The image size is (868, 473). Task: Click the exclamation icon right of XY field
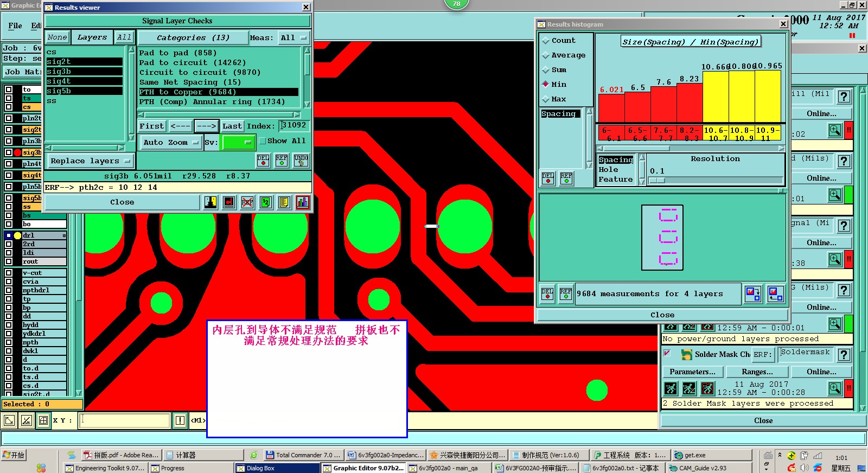coord(180,420)
